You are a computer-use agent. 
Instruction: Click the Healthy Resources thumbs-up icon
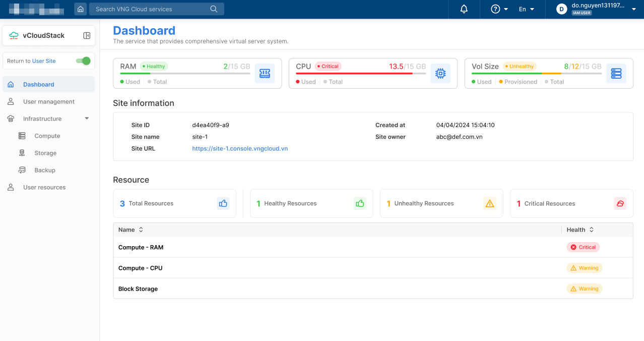tap(360, 203)
